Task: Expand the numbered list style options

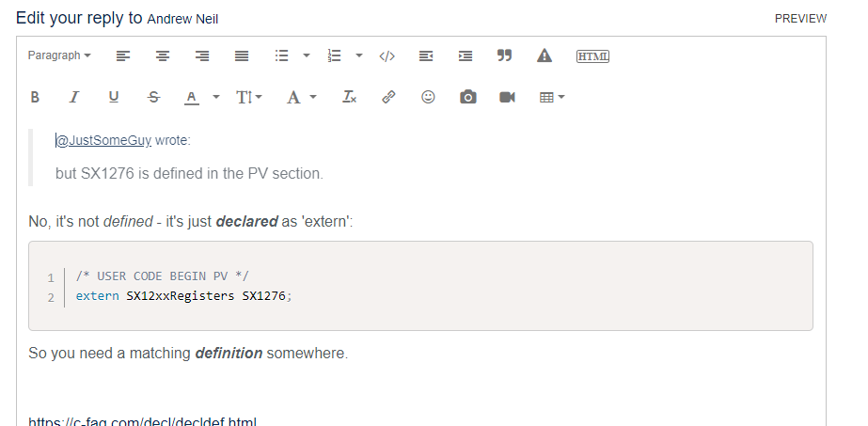Action: (359, 56)
